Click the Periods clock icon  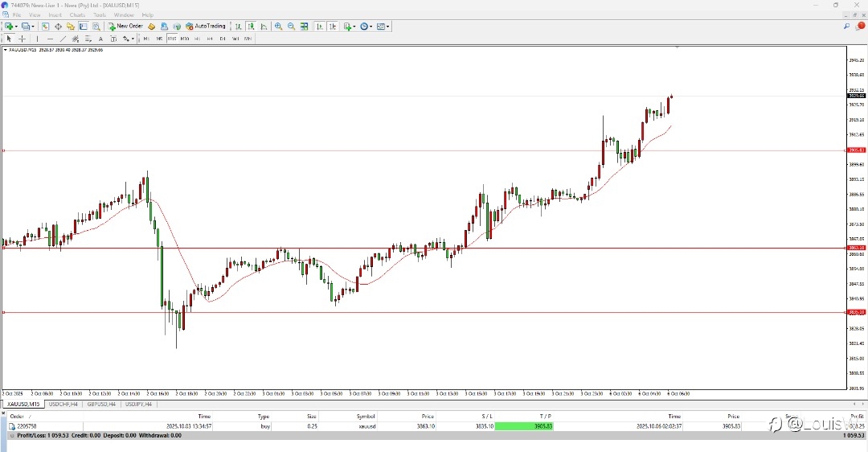(364, 26)
